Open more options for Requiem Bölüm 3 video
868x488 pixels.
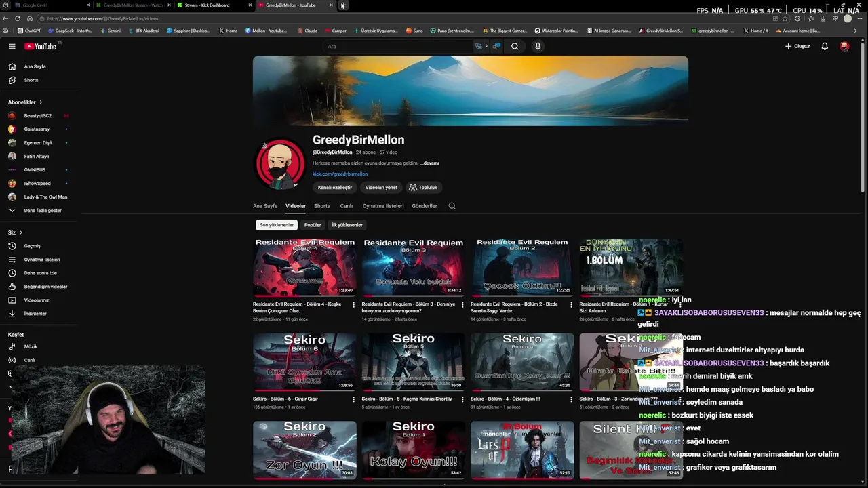(462, 305)
